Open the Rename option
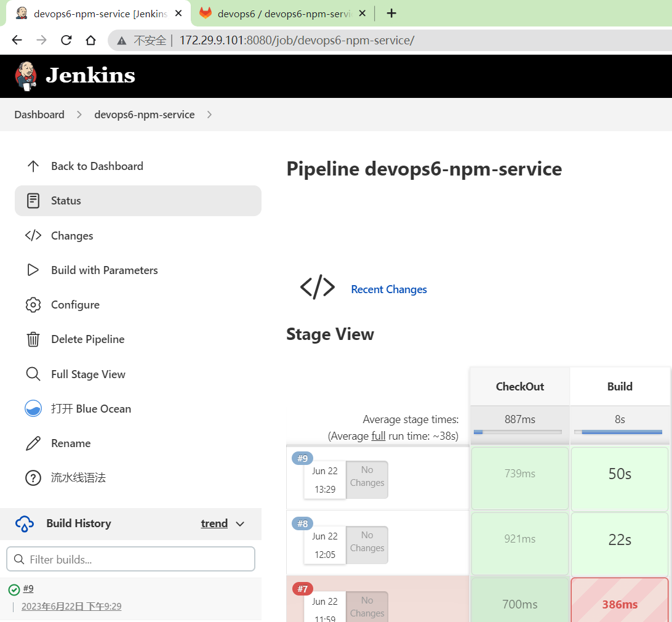The height and width of the screenshot is (622, 672). tap(71, 443)
